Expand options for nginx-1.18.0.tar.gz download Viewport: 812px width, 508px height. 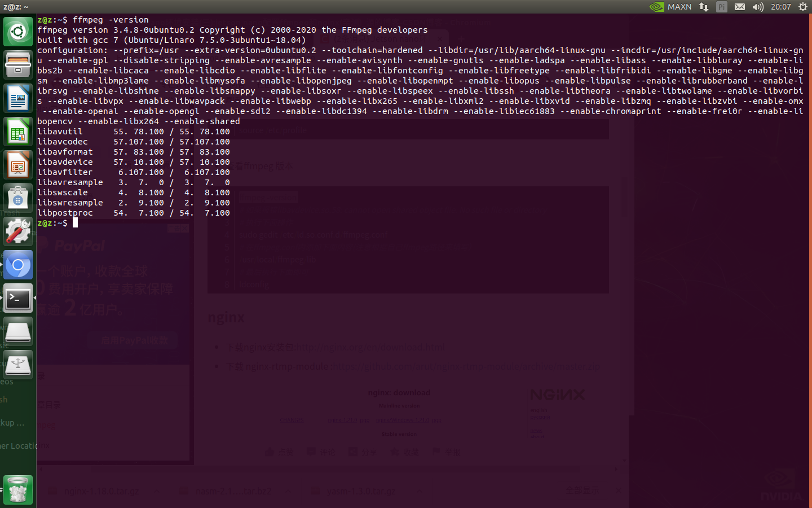coord(157,491)
